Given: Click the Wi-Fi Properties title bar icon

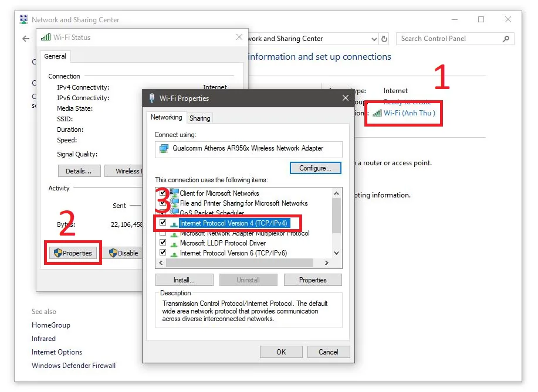Looking at the screenshot, I should 151,98.
